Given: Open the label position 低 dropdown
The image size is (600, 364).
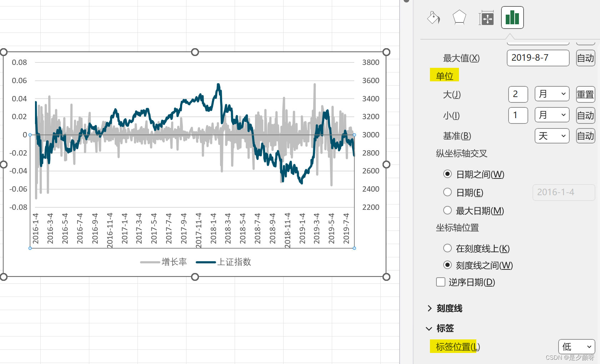Looking at the screenshot, I should [x=577, y=347].
